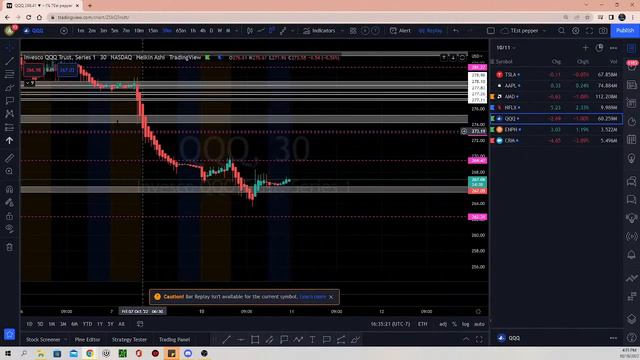Take a snapshot with camera icon
Screen dimensions: 640x360
click(x=603, y=31)
